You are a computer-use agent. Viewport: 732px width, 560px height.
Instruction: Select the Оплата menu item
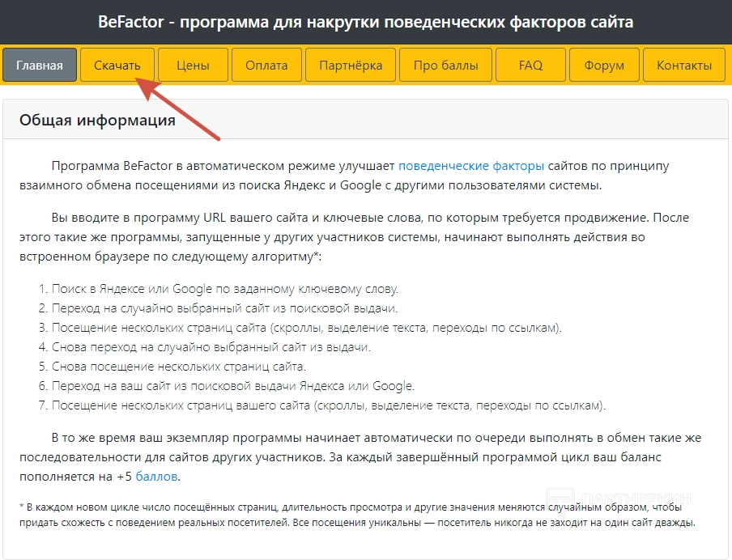(266, 65)
